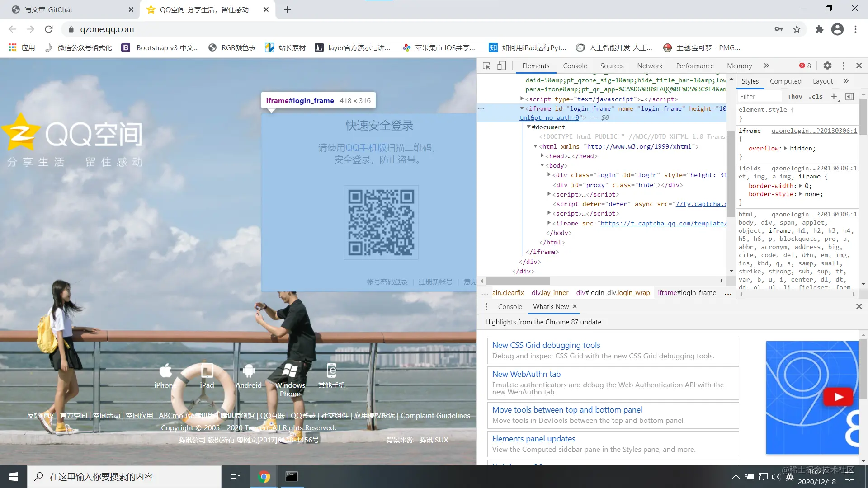Screen dimensions: 868x488
Task: Open the Performance tab
Action: pos(695,66)
